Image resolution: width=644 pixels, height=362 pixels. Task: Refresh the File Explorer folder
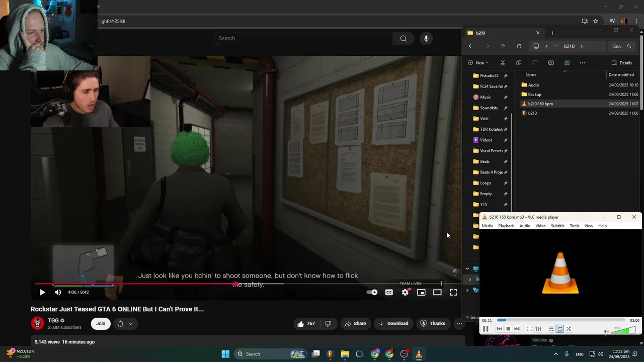[x=519, y=46]
